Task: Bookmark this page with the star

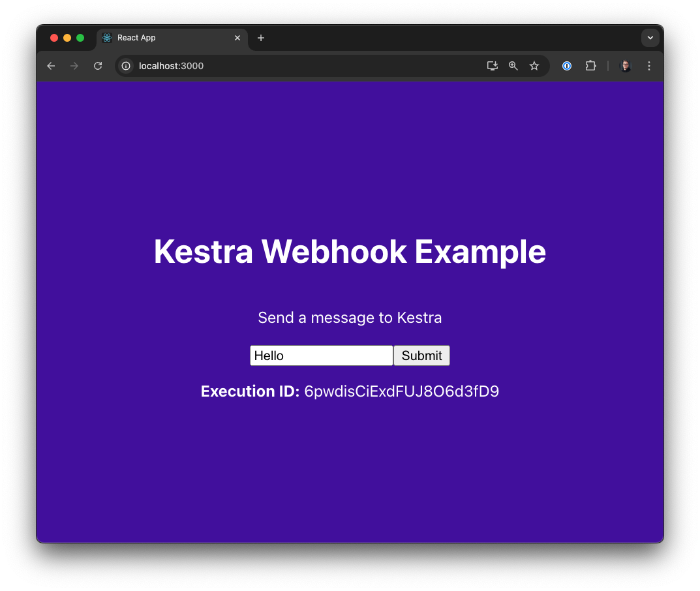Action: coord(534,66)
